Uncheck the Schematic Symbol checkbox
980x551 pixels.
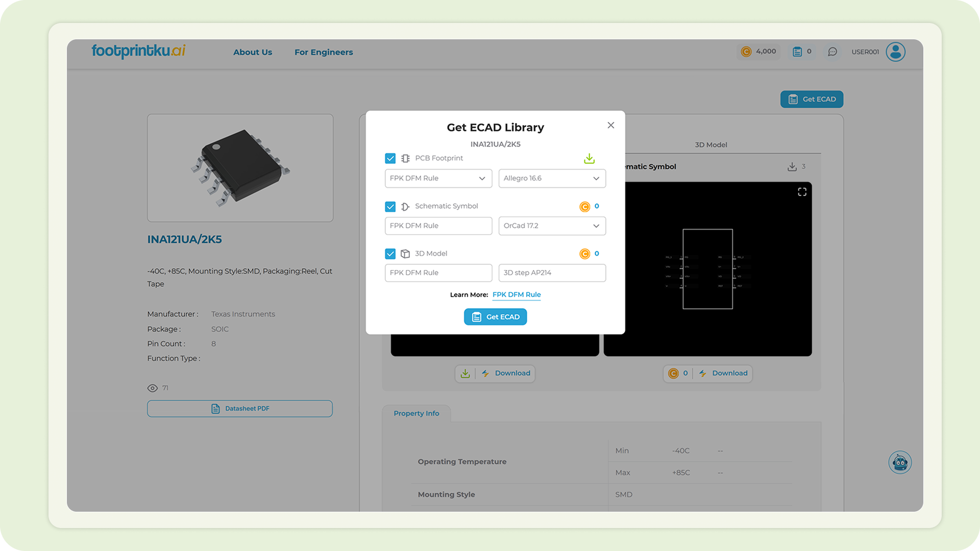point(390,207)
